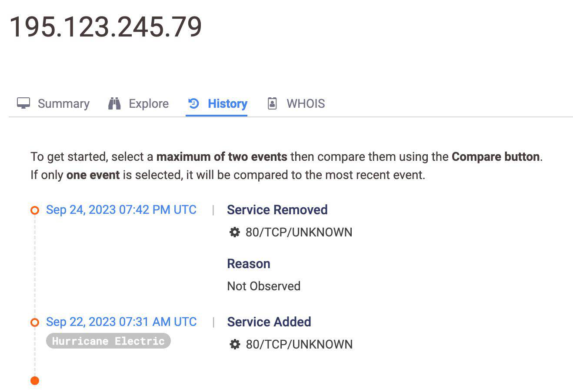573x392 pixels.
Task: Click gear icon beside added 80/TCP/UNKNOWN service
Action: click(234, 345)
